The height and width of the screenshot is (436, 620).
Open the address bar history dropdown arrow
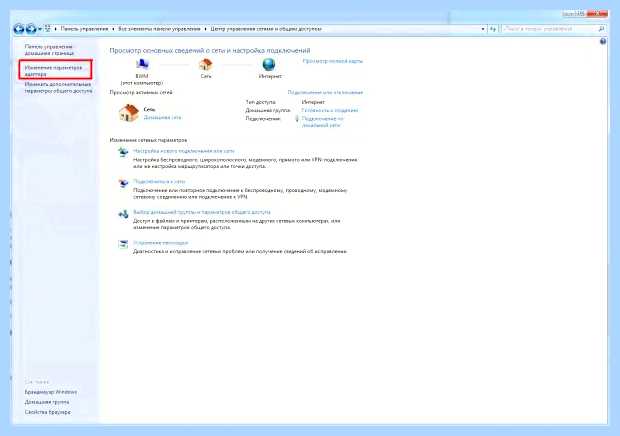click(x=483, y=29)
